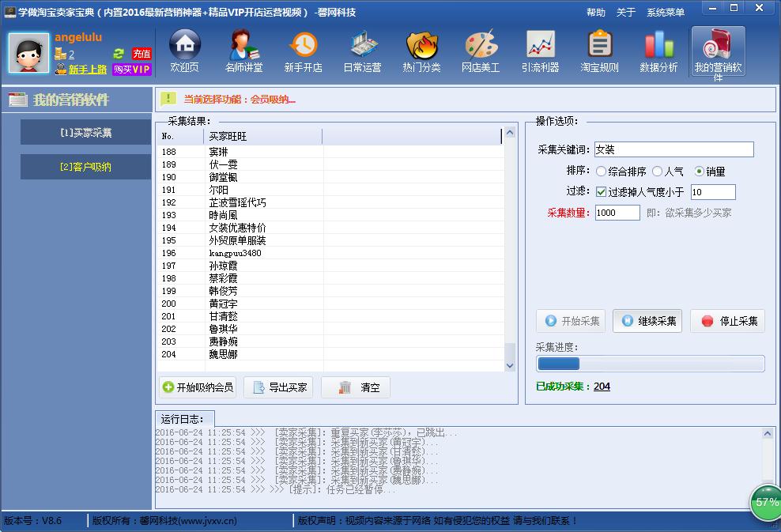Click the 采集关键词 input showing 女装
The width and height of the screenshot is (781, 532).
point(673,149)
